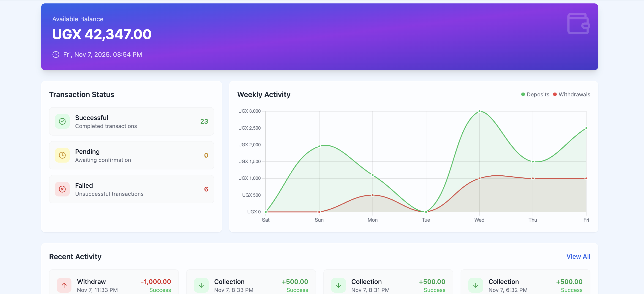This screenshot has height=294, width=644.
Task: Click the down-arrow icon of 8:33 PM Collection
Action: click(x=201, y=285)
